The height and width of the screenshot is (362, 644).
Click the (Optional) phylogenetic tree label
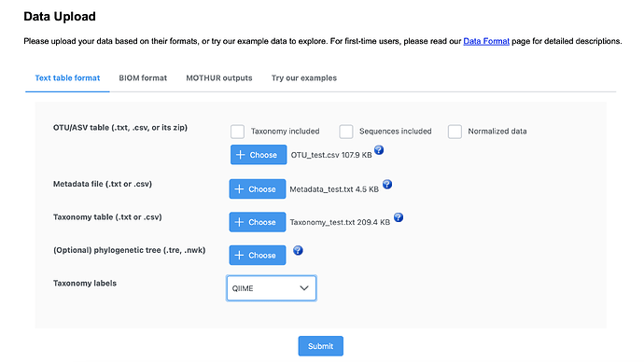point(129,250)
